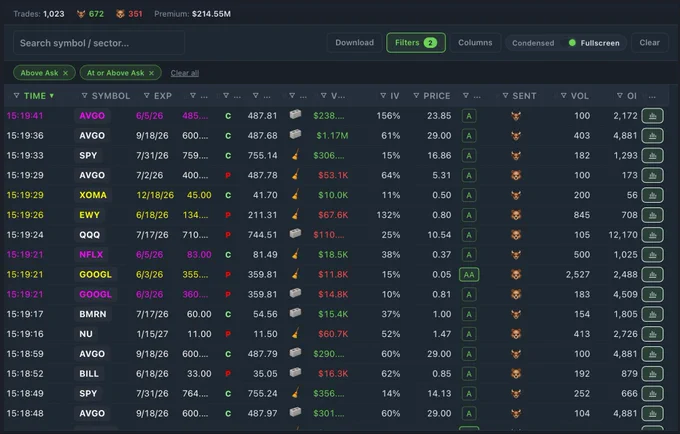Click the AA badge in GOOGL 355 row

point(469,274)
